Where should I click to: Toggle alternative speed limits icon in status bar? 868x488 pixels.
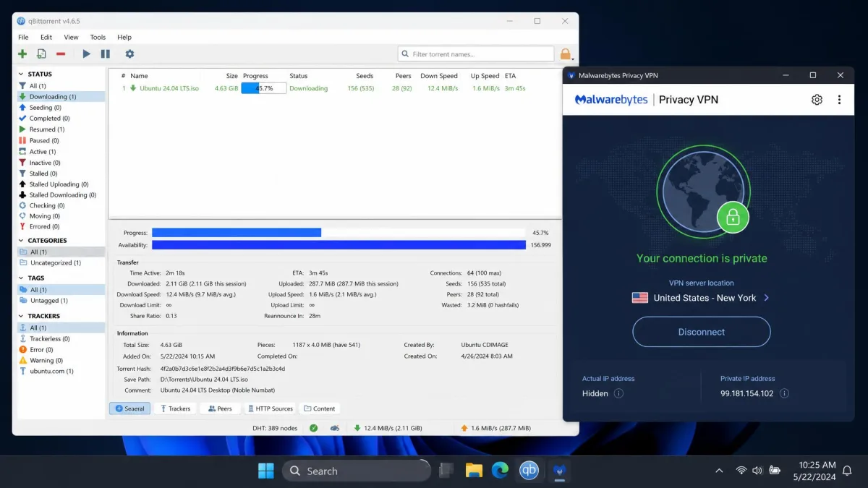[334, 428]
